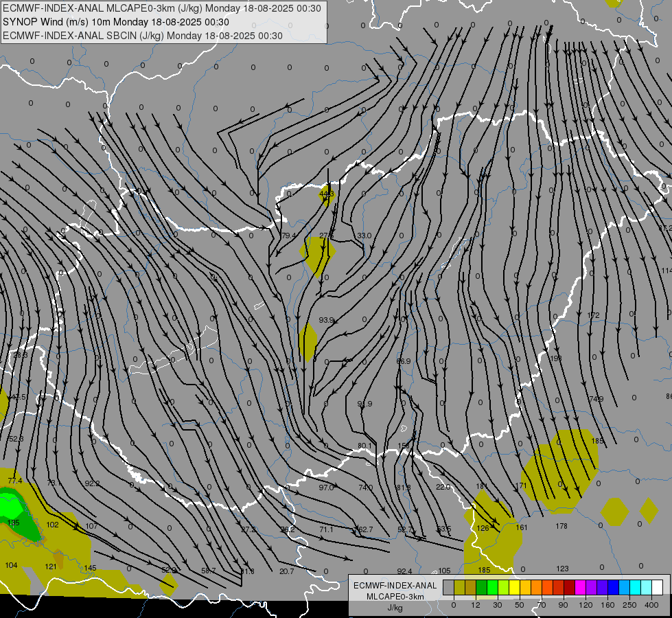
Task: Click the legend tick label 250
Action: click(629, 605)
